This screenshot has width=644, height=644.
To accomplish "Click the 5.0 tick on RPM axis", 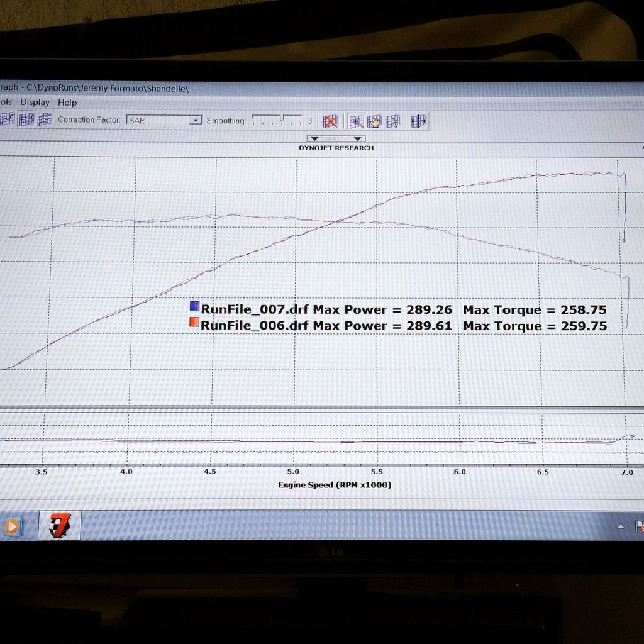I will pyautogui.click(x=293, y=472).
